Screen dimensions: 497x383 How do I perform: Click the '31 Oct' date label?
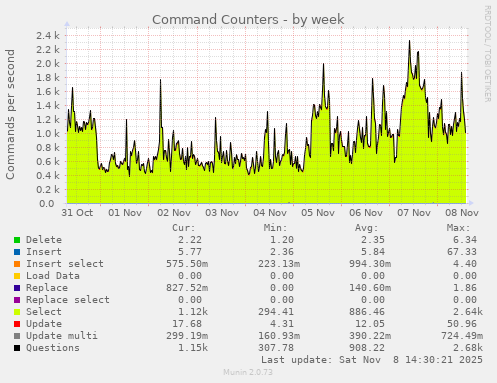click(77, 213)
